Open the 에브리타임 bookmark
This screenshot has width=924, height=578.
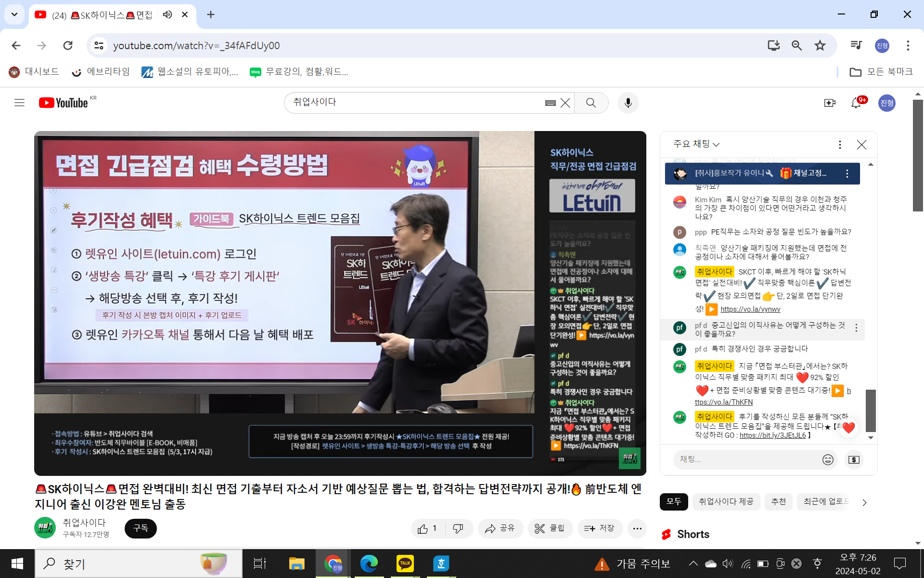coord(100,72)
